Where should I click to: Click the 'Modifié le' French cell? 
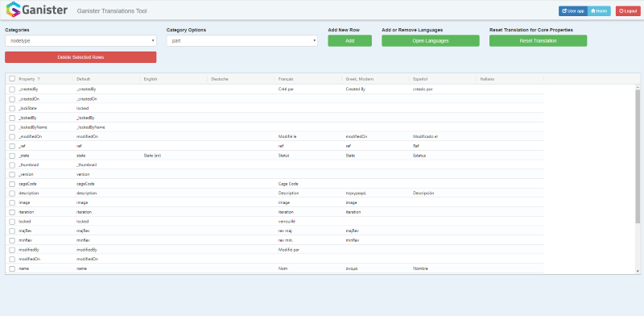click(x=287, y=136)
